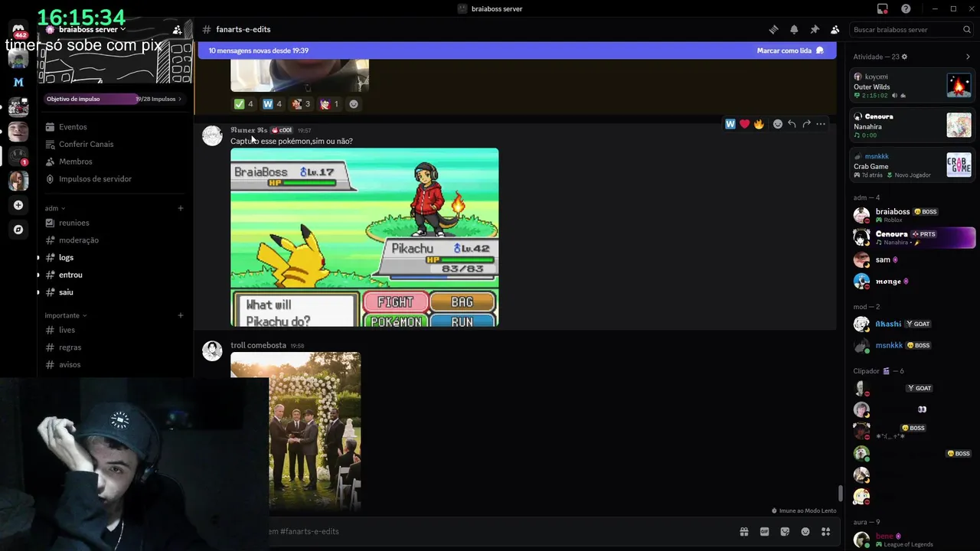Add the heart reaction from hover bar
Viewport: 980px width, 551px height.
(744, 124)
